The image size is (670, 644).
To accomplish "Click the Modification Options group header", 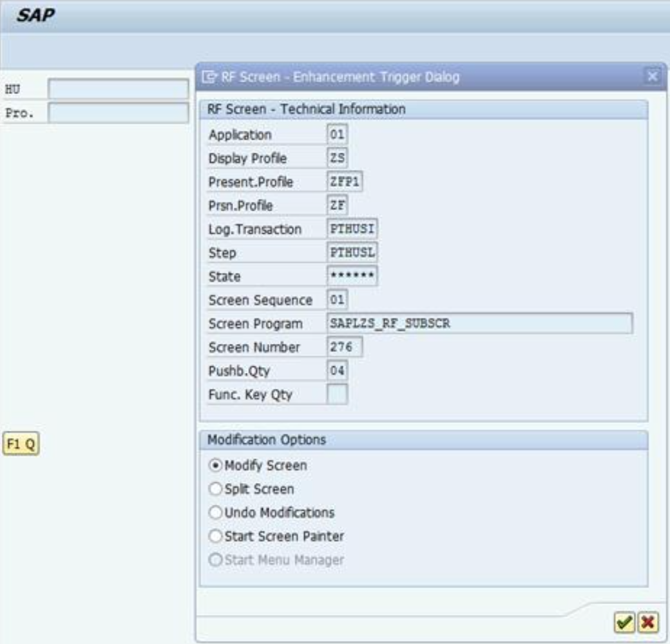I will click(x=267, y=440).
